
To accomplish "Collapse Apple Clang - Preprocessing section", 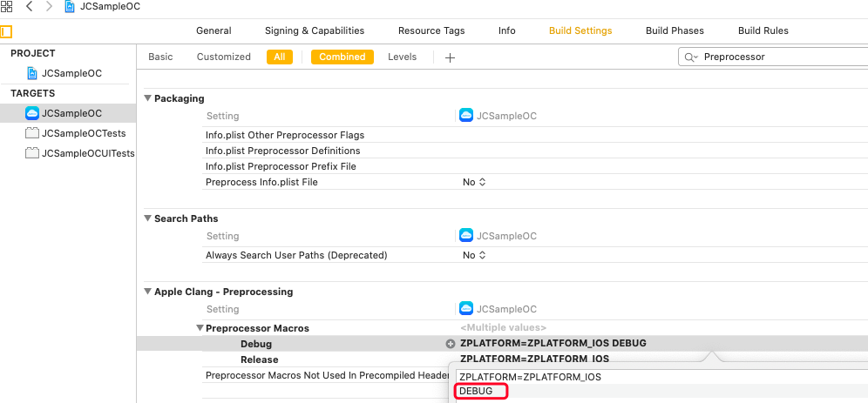I will (148, 292).
